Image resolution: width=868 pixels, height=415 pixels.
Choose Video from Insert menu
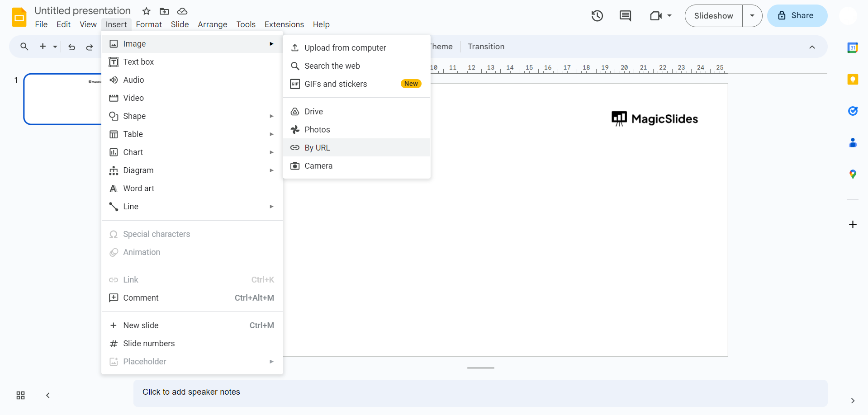pos(192,98)
